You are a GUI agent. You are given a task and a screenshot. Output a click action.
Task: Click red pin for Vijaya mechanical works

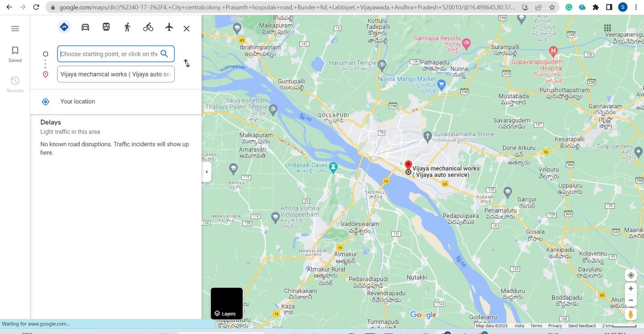click(408, 165)
